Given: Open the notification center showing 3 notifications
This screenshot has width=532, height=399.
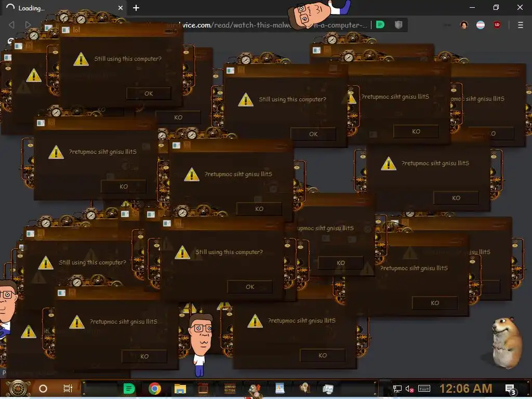Looking at the screenshot, I should tap(511, 390).
